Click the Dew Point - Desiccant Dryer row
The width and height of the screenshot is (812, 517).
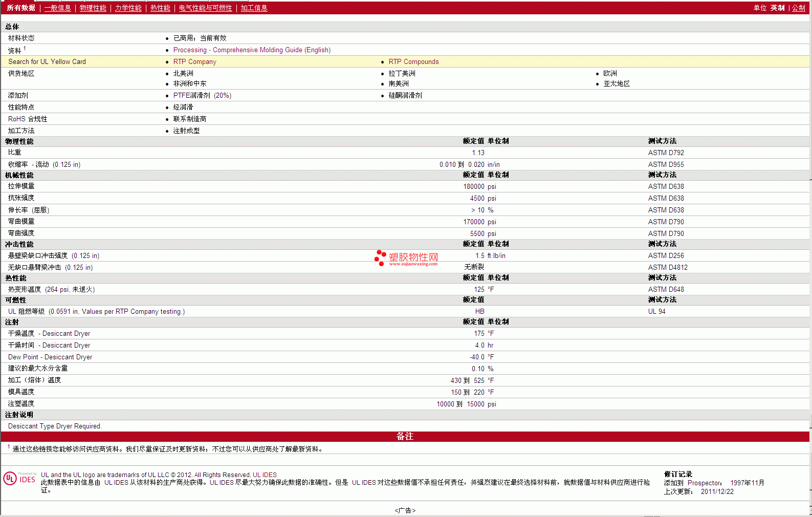pos(405,357)
